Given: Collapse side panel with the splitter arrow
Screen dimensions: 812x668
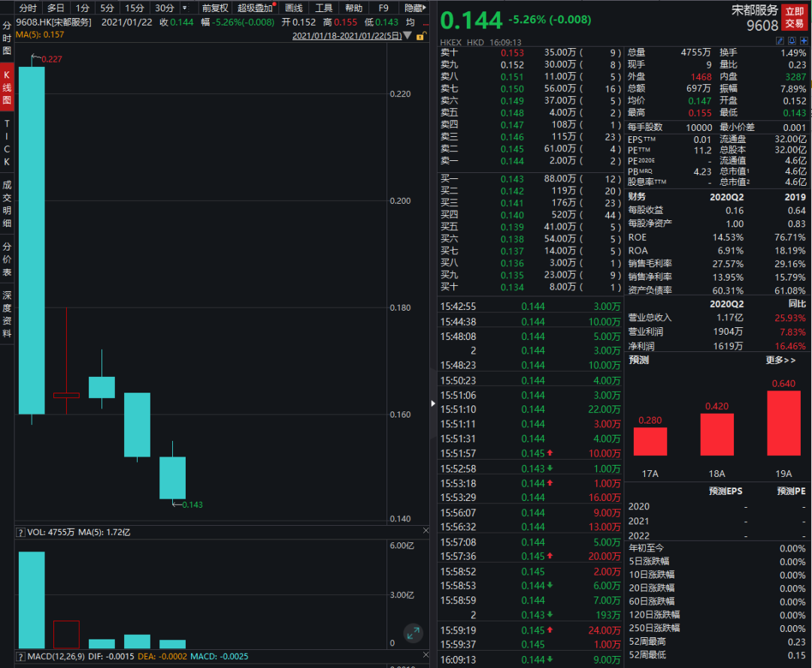Looking at the screenshot, I should 433,404.
